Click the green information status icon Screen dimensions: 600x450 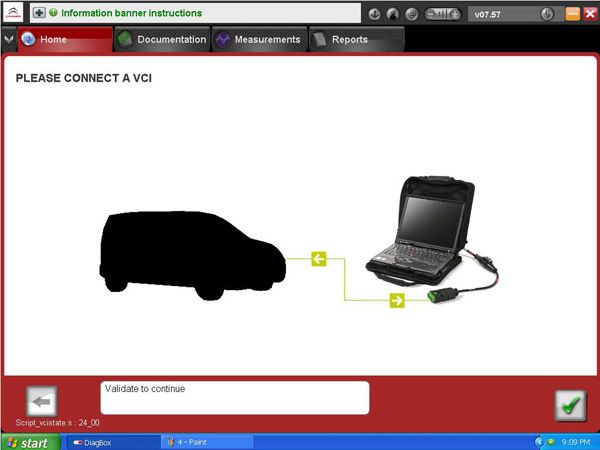54,13
